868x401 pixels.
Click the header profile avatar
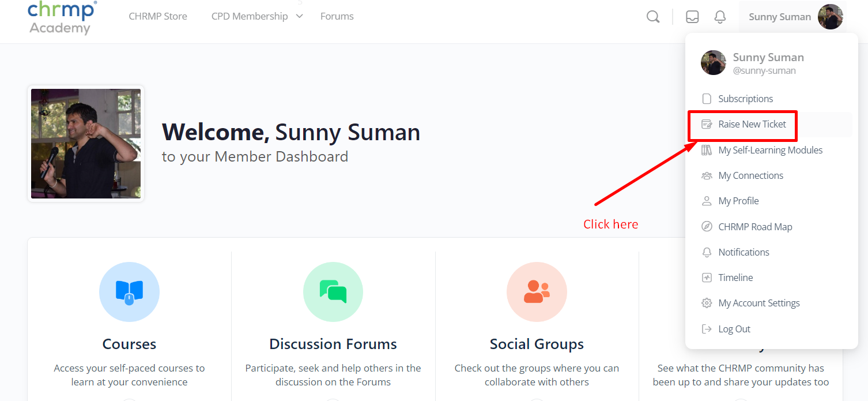click(831, 17)
